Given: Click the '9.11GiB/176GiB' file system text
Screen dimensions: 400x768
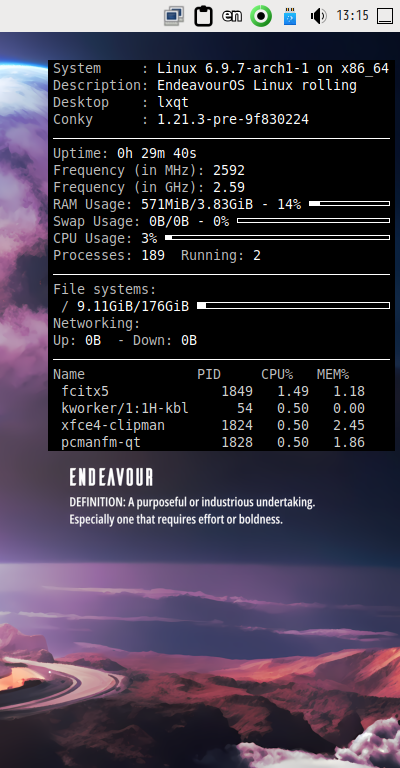Looking at the screenshot, I should pyautogui.click(x=133, y=307).
